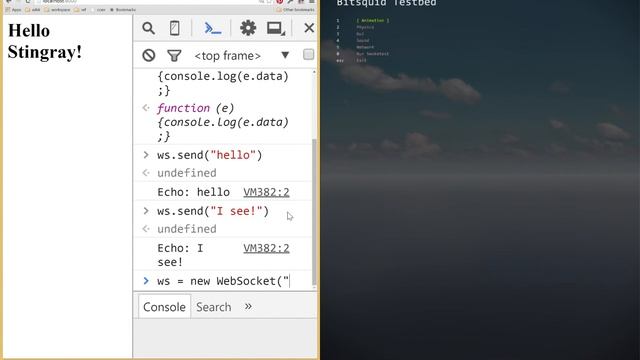Clear the console log

pyautogui.click(x=149, y=55)
